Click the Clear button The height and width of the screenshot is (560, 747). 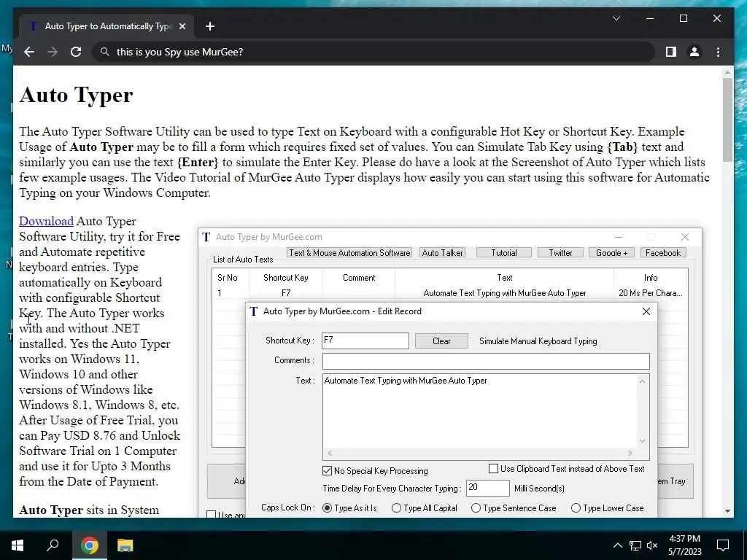pyautogui.click(x=441, y=341)
